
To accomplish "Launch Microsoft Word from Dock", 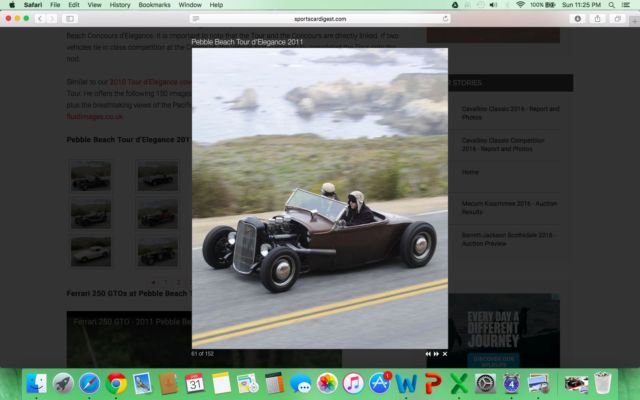I will 407,384.
